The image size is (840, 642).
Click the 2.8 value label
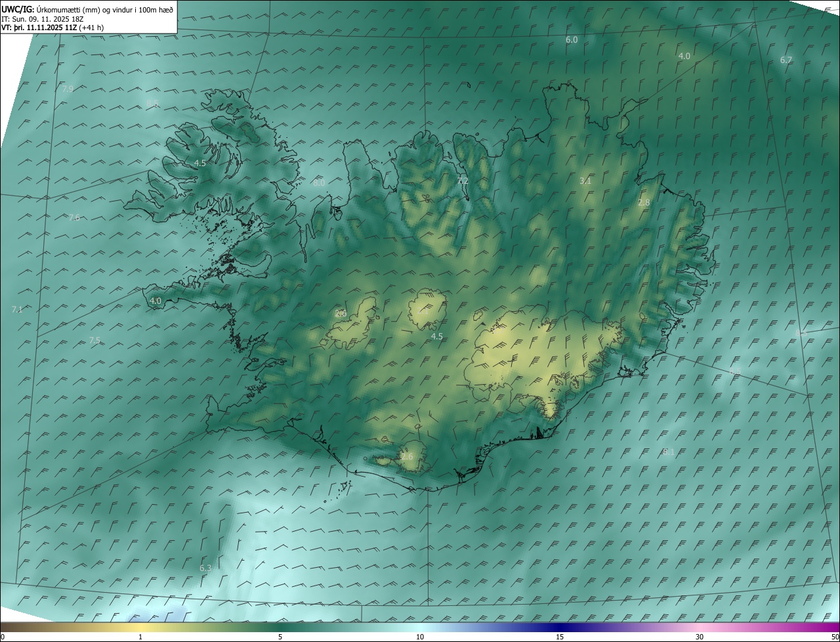coord(644,203)
